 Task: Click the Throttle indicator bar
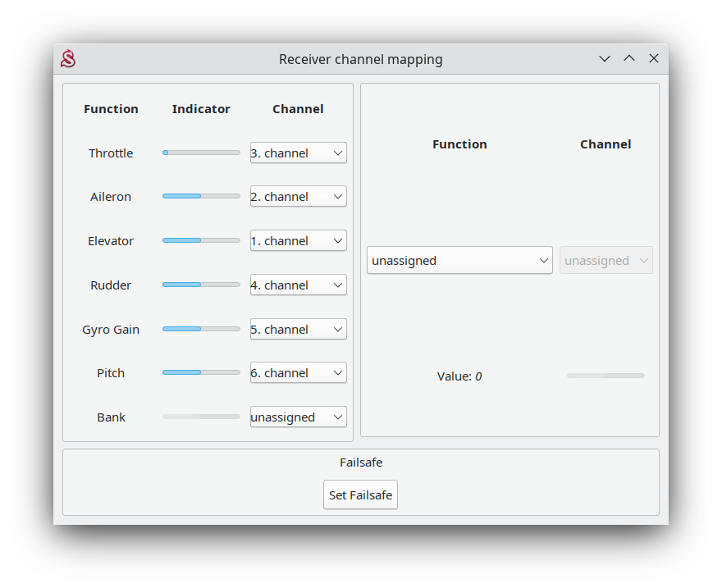201,153
